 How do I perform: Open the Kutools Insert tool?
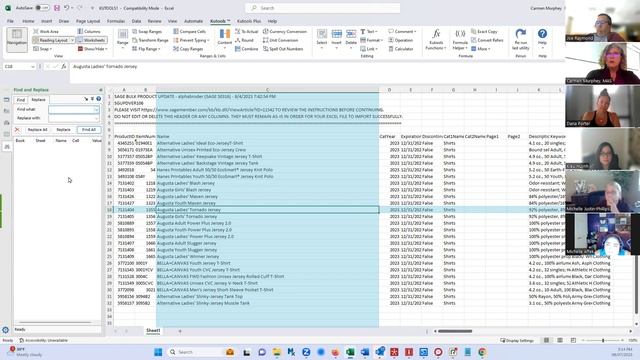pos(336,39)
